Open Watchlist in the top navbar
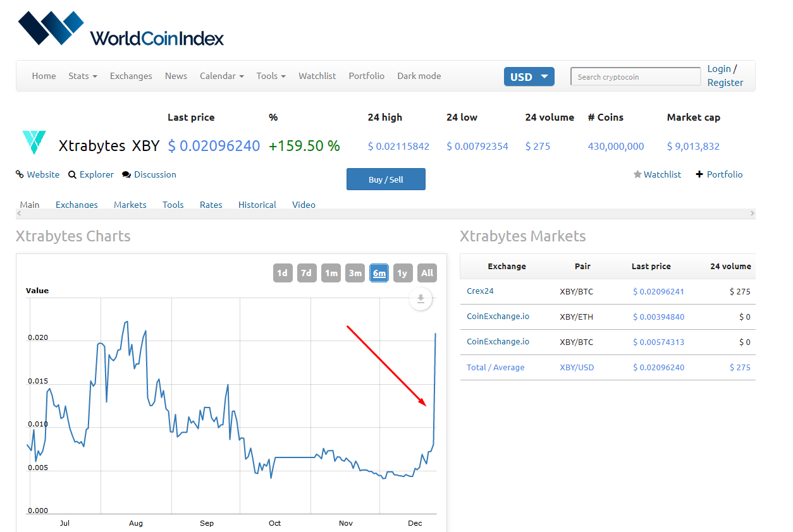793x532 pixels. [317, 76]
